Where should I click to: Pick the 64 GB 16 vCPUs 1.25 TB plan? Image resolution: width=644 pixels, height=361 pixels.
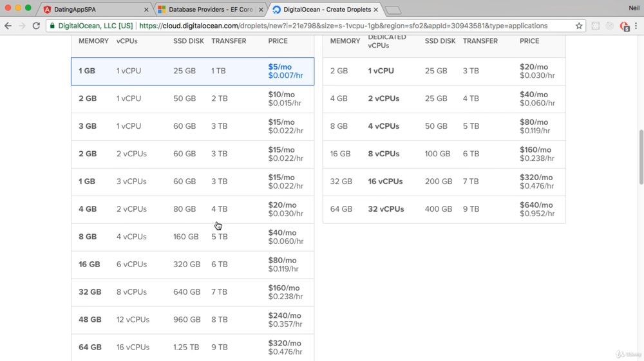tap(193, 347)
